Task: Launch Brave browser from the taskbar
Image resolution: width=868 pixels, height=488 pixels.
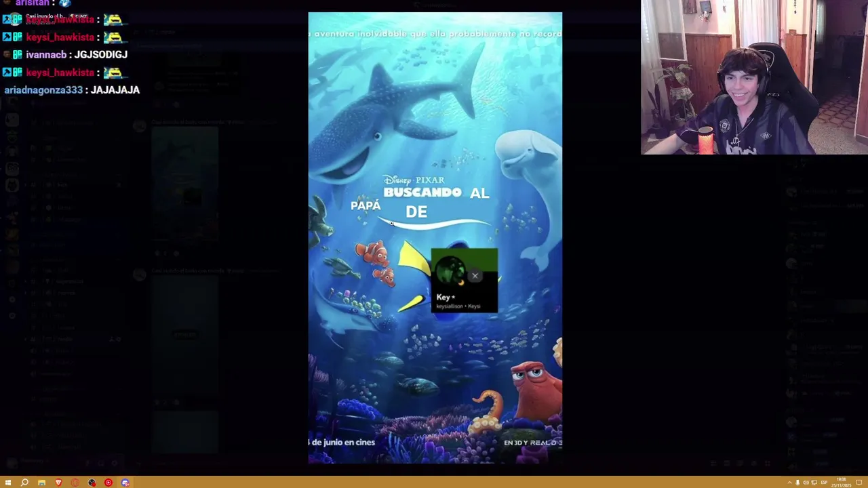Action: point(58,483)
